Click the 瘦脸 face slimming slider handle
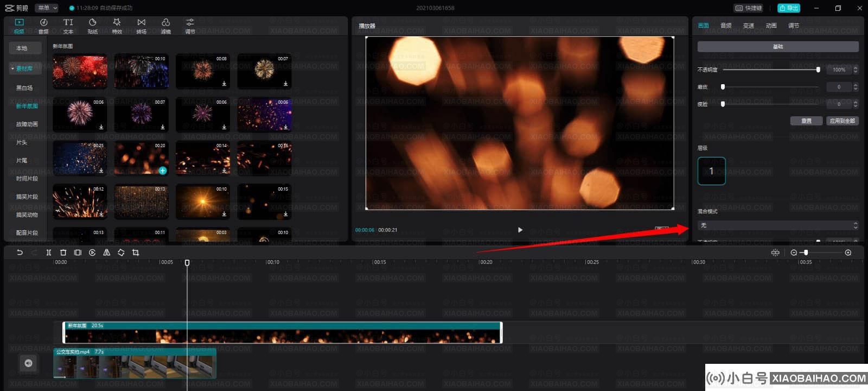Screen dimensions: 868x391 [x=723, y=104]
